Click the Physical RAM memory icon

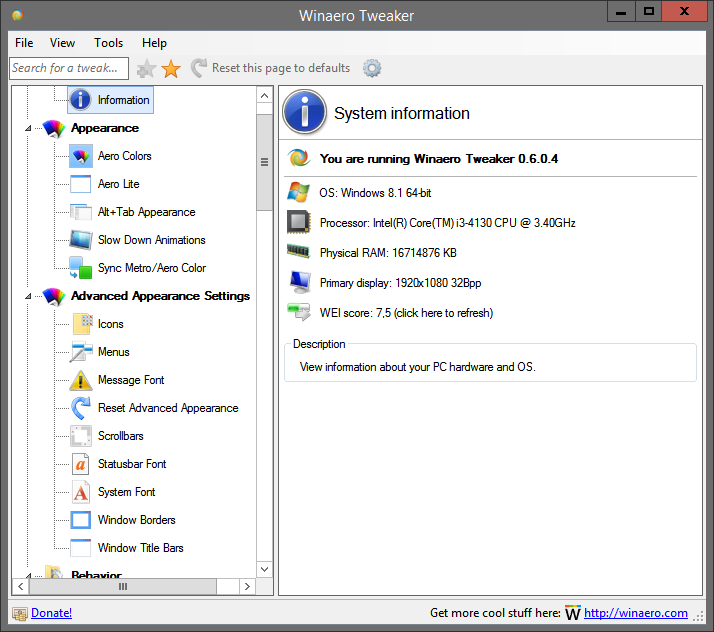point(298,251)
